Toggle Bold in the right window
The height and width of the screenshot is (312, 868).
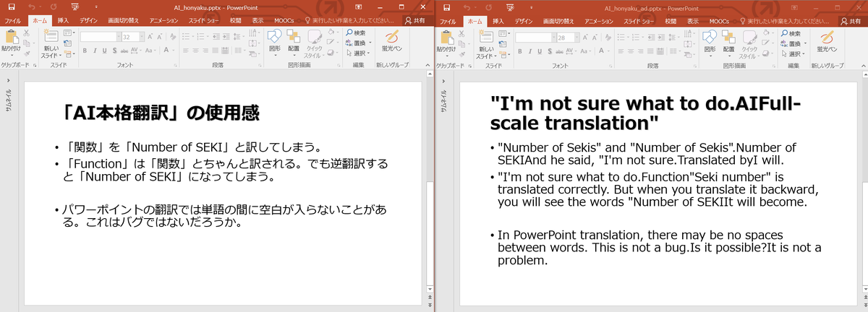coord(520,51)
